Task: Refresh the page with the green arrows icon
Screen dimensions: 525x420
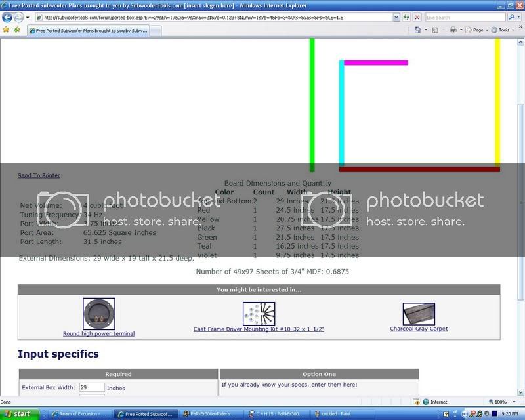Action: pos(406,18)
